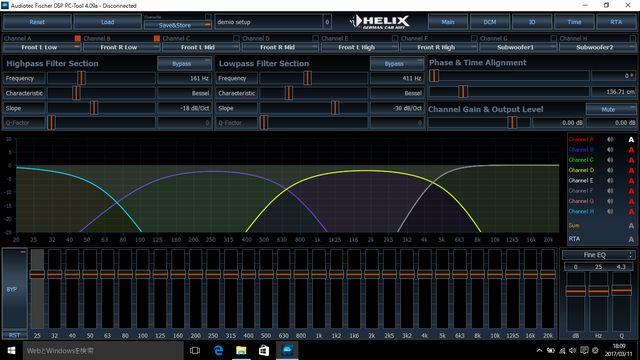Open Task View on the taskbar
This screenshot has height=360, width=640.
[x=195, y=351]
